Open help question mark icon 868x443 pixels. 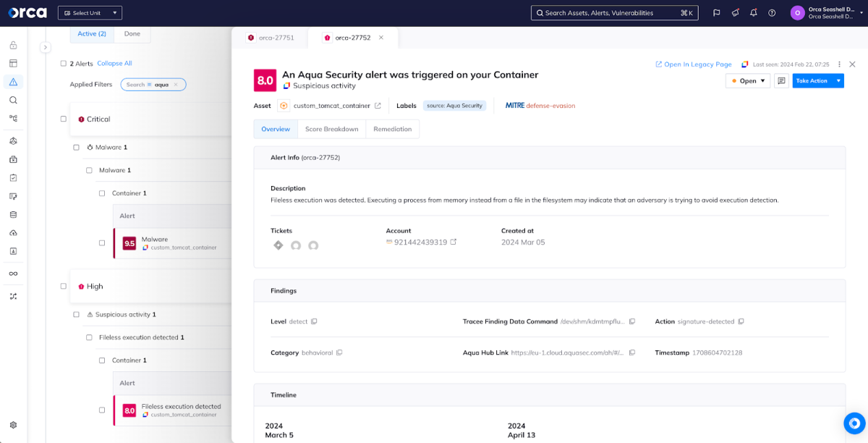[x=772, y=13]
